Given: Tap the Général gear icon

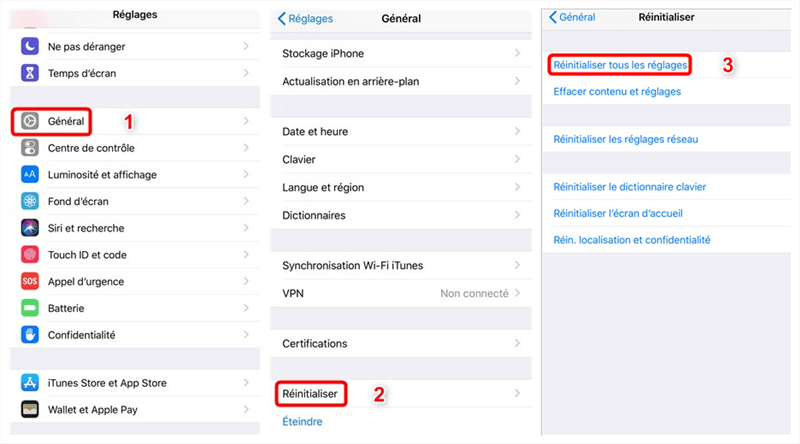Looking at the screenshot, I should 30,121.
